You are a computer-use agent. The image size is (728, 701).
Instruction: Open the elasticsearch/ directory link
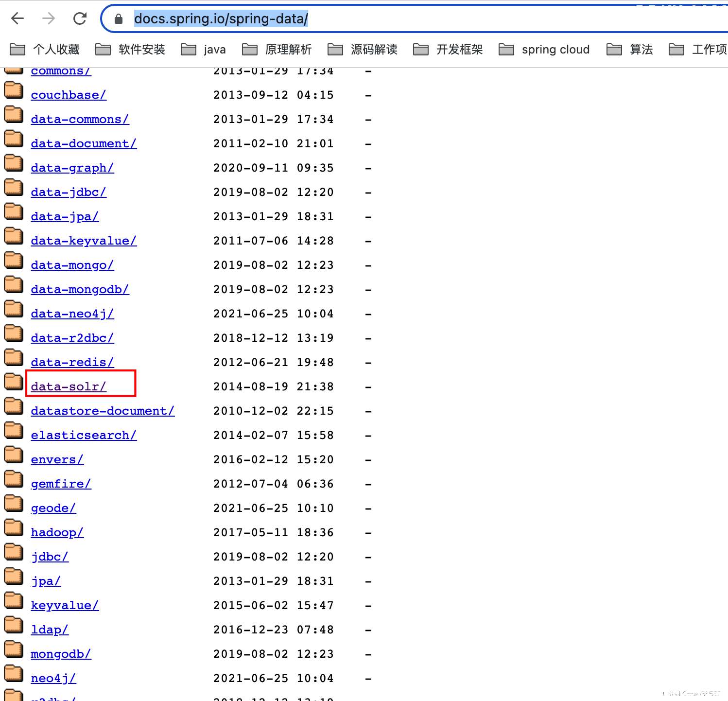[x=84, y=435]
